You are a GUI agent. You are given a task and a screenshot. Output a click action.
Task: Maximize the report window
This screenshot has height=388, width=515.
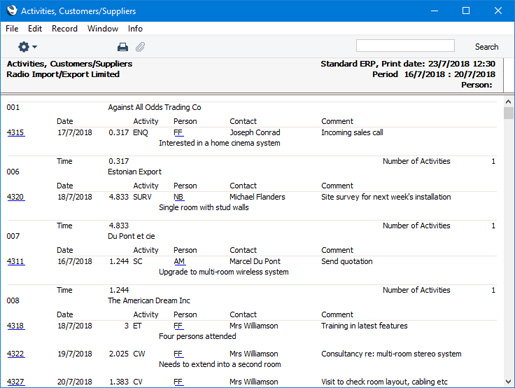466,11
